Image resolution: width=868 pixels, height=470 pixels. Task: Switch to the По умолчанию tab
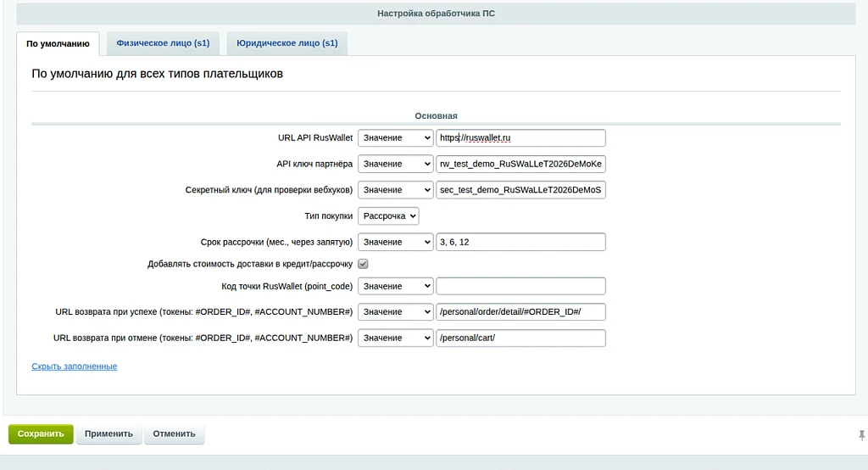tap(58, 43)
